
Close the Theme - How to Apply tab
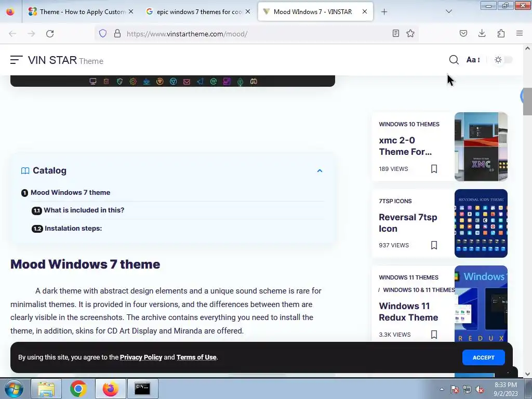(131, 11)
